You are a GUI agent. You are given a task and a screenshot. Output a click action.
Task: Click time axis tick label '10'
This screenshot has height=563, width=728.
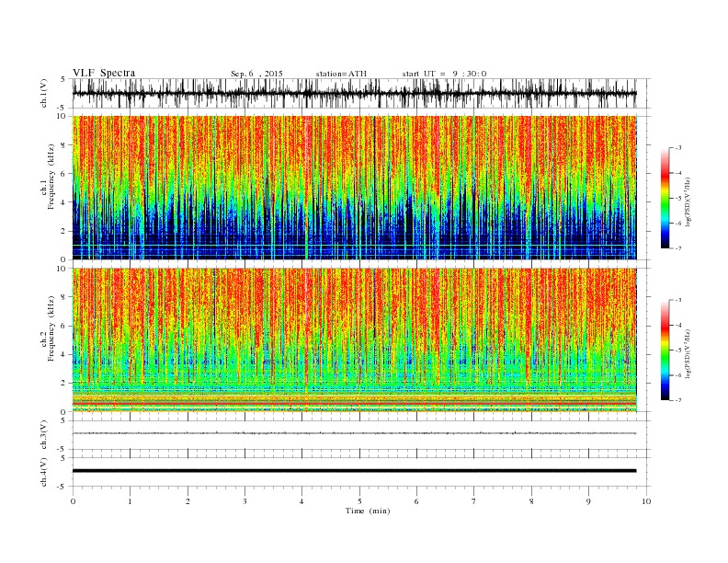646,501
